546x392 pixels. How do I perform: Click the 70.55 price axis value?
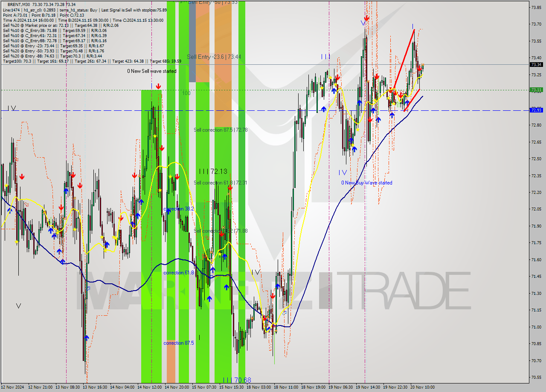click(536, 378)
